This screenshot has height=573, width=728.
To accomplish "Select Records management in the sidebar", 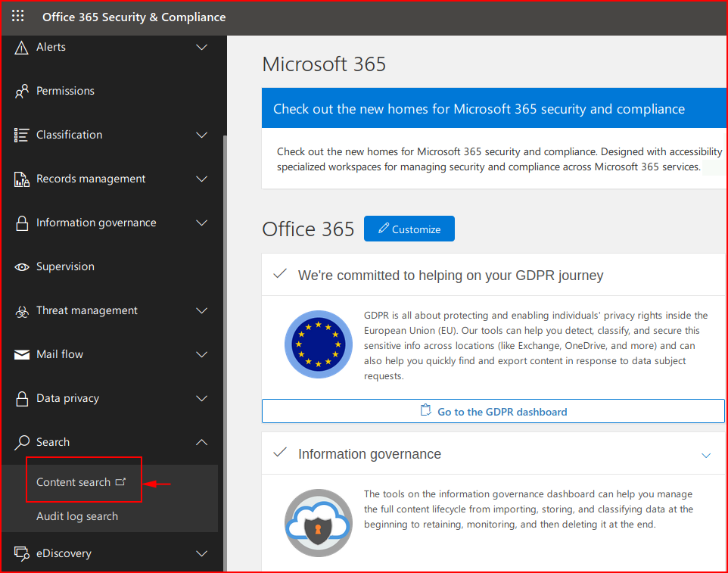I will (91, 179).
